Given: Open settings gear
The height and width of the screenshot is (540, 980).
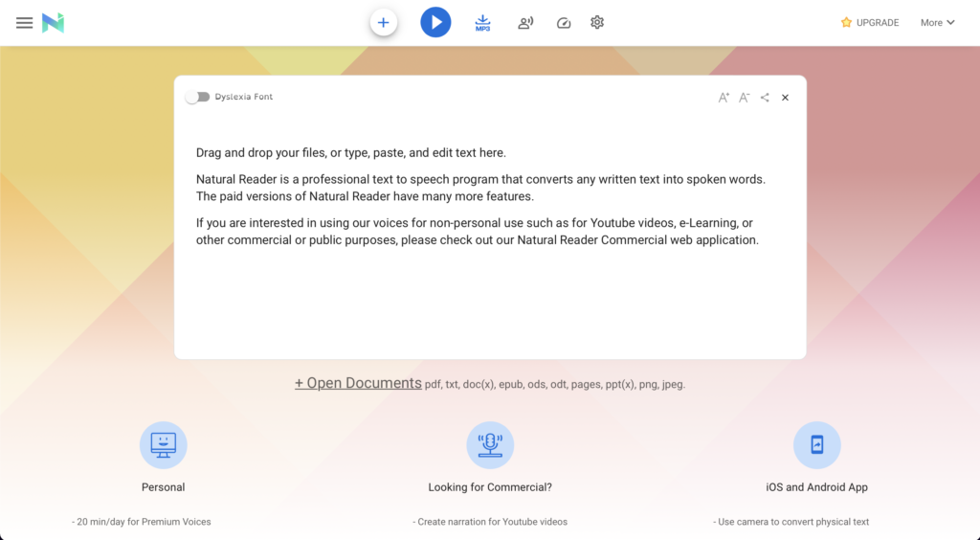Looking at the screenshot, I should point(597,23).
